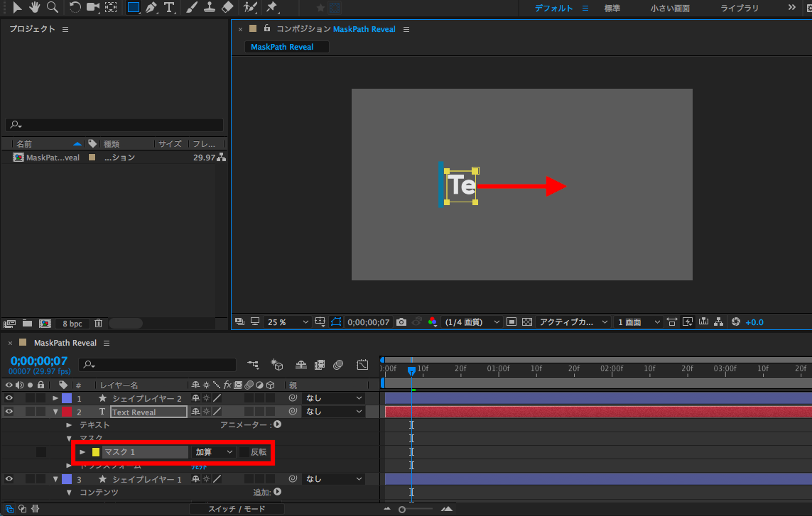Click the project panel search field
Screen dimensions: 812x516
[114, 125]
